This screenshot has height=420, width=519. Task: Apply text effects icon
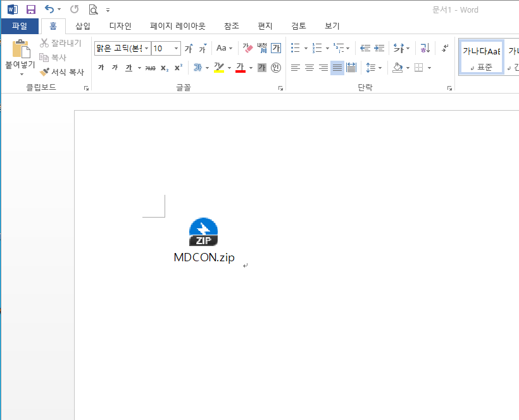[x=197, y=68]
